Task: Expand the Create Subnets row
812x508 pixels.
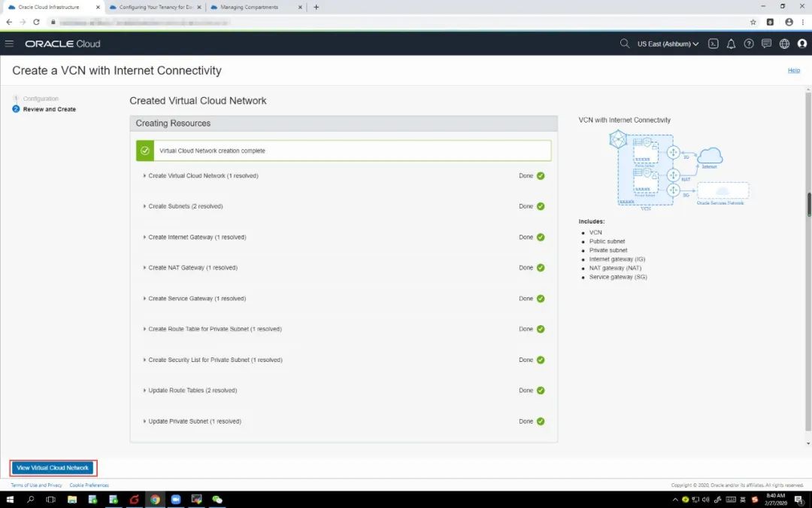Action: [185, 206]
